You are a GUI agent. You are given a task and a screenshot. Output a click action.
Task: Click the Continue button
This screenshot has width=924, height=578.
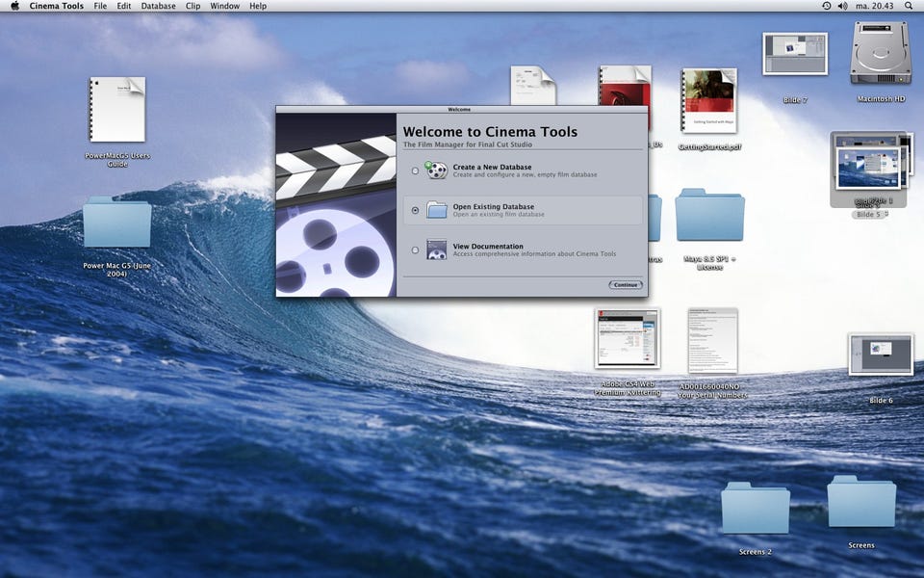pyautogui.click(x=625, y=284)
